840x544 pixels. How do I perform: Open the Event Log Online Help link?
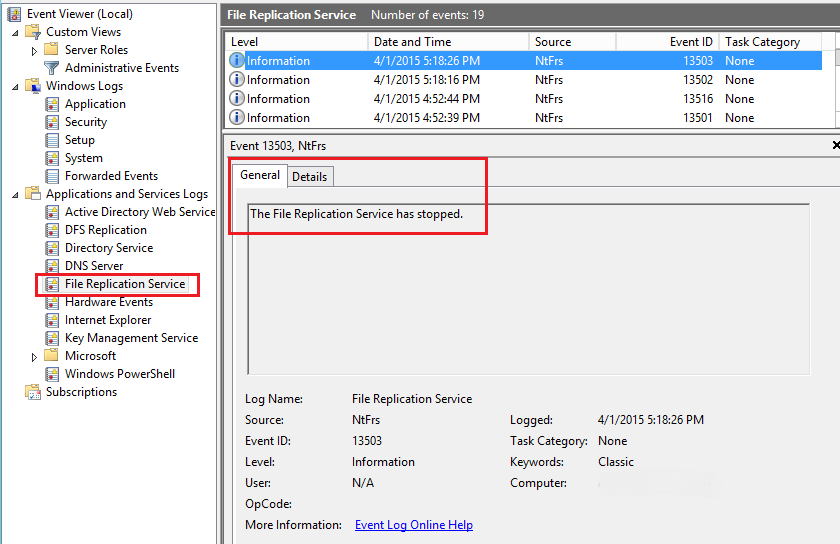[x=414, y=525]
